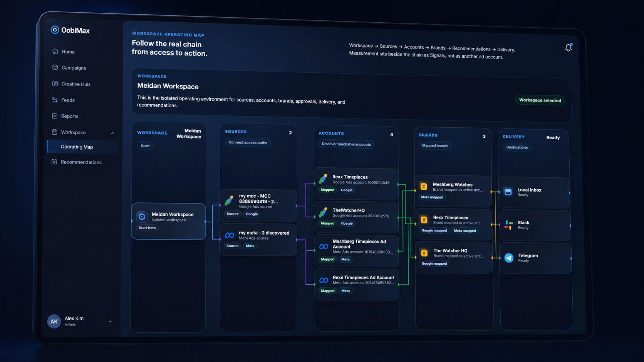Click the Slack icon

[509, 225]
